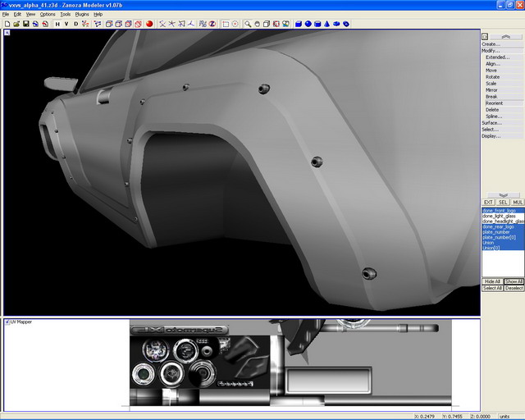Activate the Rotate tool

click(504, 77)
